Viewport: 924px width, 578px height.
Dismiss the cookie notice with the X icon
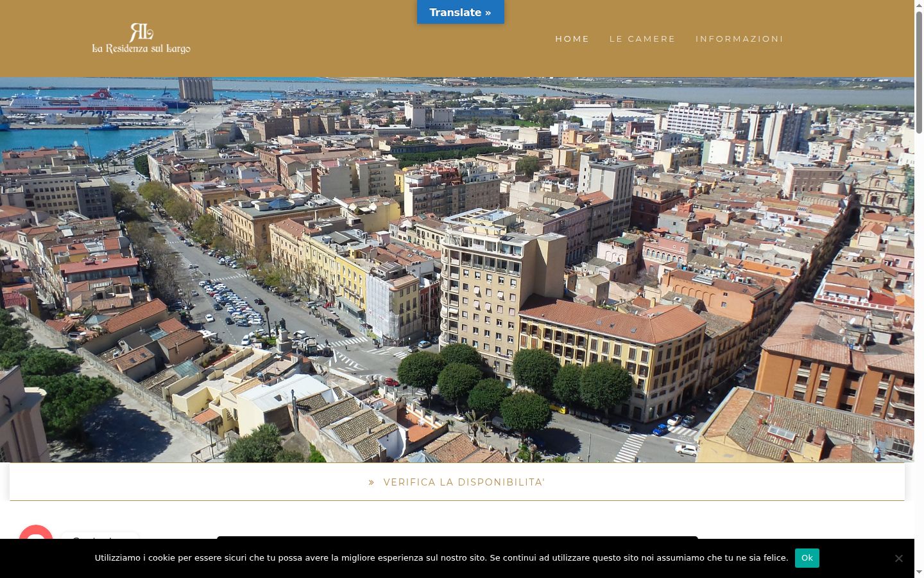coord(899,558)
